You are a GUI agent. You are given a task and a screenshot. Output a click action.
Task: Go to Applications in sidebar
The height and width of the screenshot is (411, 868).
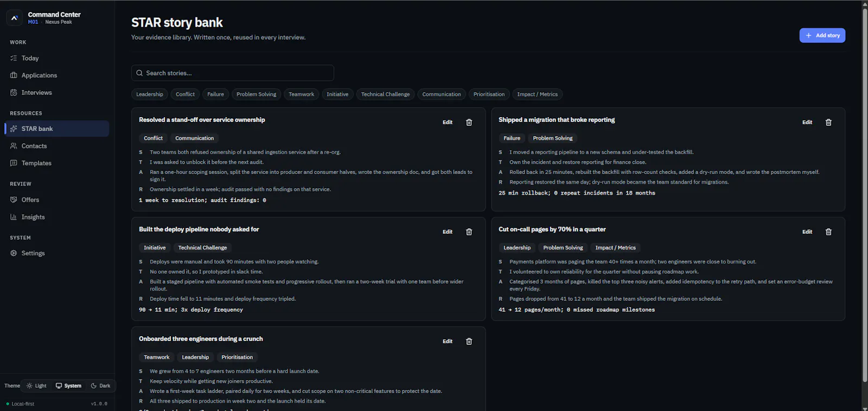pyautogui.click(x=57, y=75)
